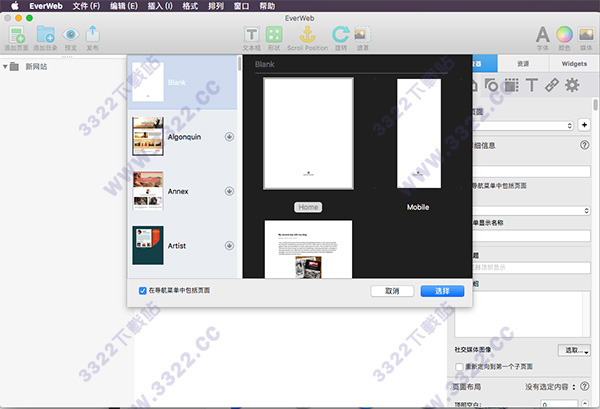Image resolution: width=600 pixels, height=409 pixels.
Task: Open the 格式 menu
Action: (x=190, y=6)
